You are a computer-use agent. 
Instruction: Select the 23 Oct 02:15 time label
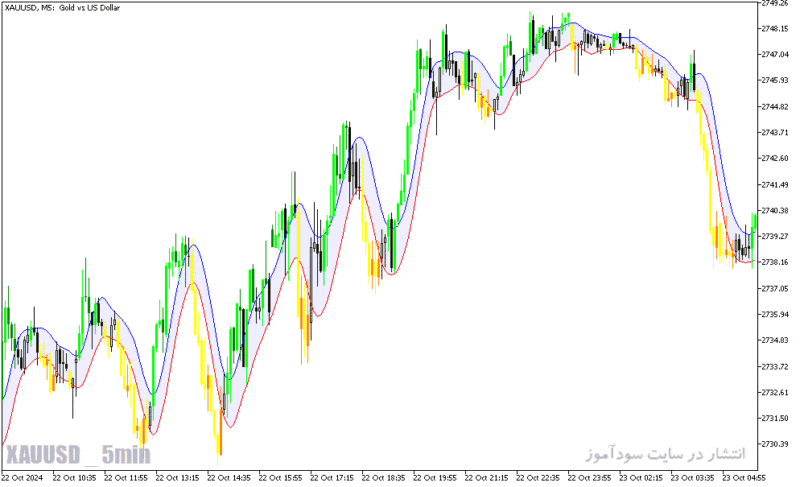pos(641,478)
